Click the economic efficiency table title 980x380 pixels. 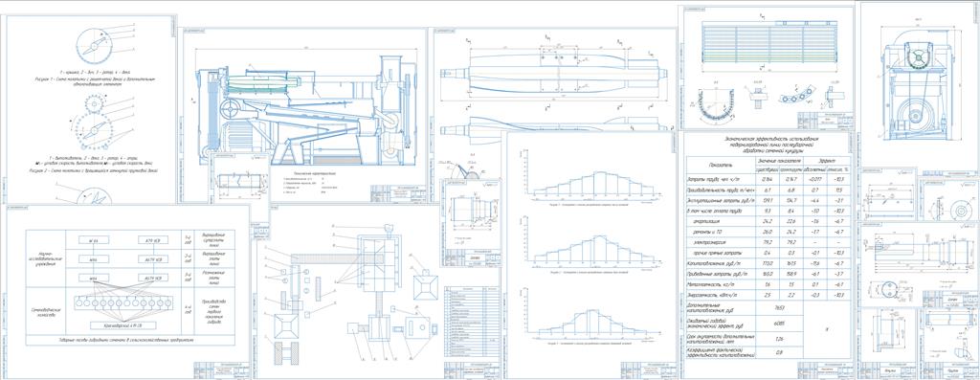[x=768, y=144]
